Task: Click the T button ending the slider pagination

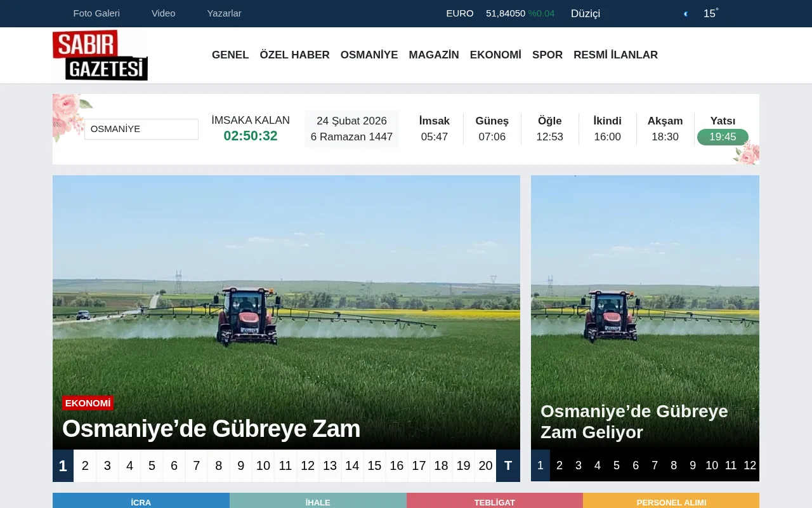Action: pyautogui.click(x=507, y=465)
